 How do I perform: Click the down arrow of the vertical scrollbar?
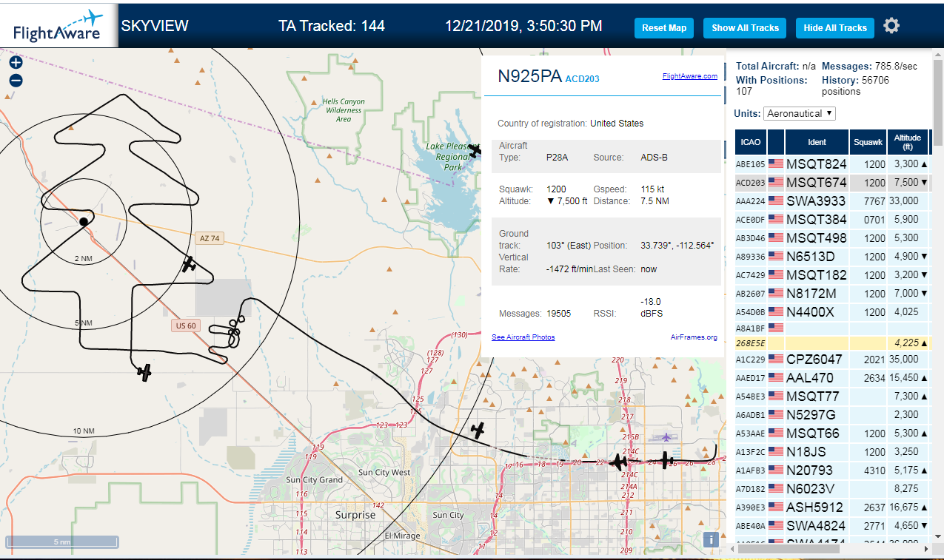pos(937,536)
